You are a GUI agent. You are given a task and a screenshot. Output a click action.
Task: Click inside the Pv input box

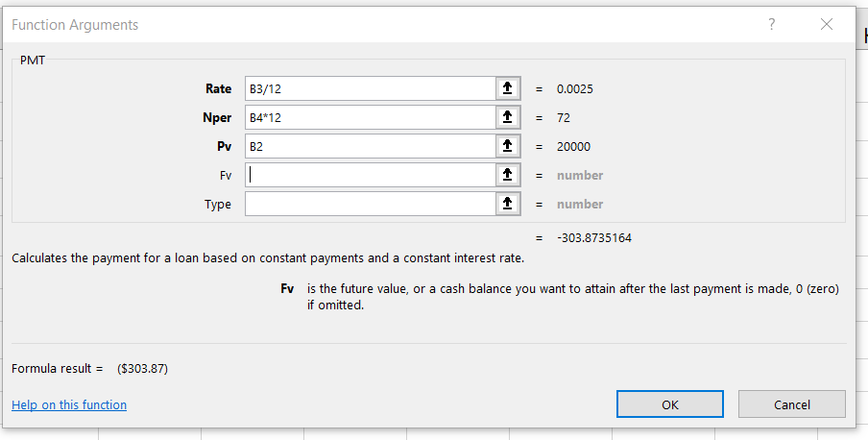(x=371, y=146)
